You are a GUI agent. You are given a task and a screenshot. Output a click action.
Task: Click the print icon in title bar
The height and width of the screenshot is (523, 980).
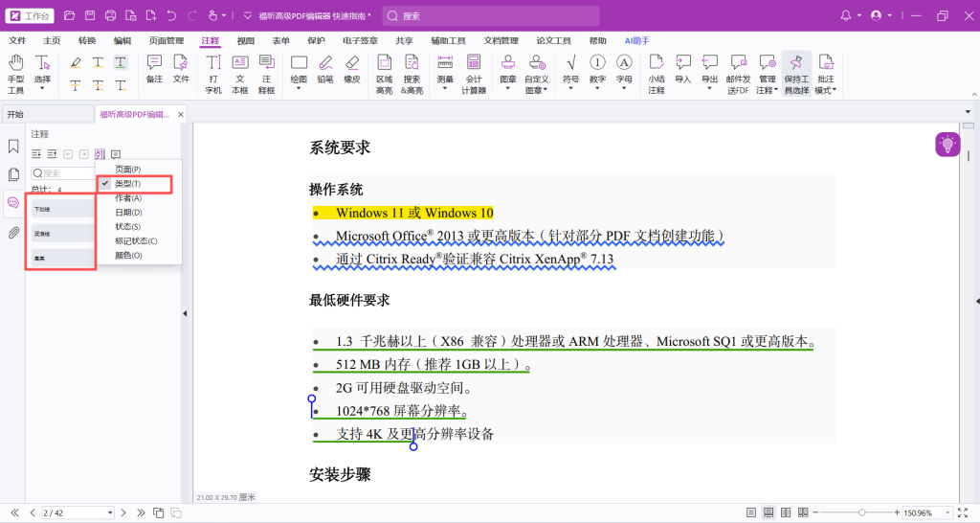(x=111, y=15)
